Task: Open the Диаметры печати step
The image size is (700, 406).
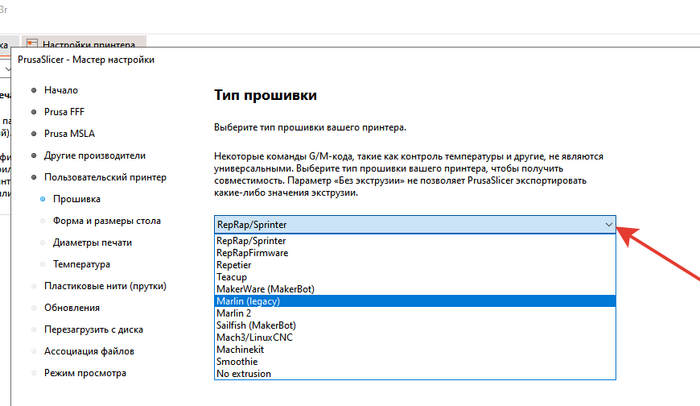Action: [92, 243]
